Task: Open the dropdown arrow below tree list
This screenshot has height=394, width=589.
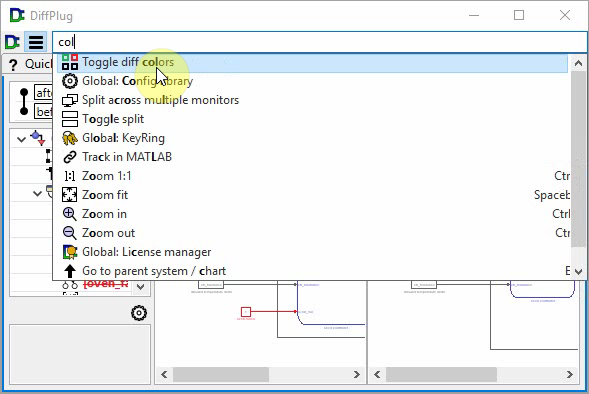Action: tap(140, 287)
